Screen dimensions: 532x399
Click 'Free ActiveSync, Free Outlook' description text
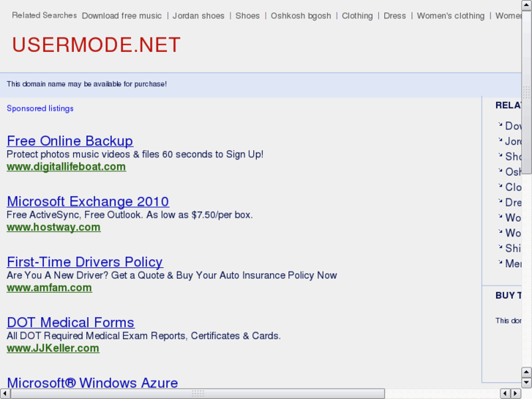(130, 215)
